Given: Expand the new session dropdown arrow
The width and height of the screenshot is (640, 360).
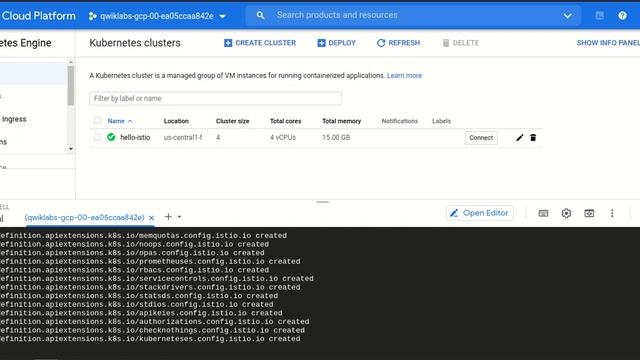Looking at the screenshot, I should (x=179, y=217).
